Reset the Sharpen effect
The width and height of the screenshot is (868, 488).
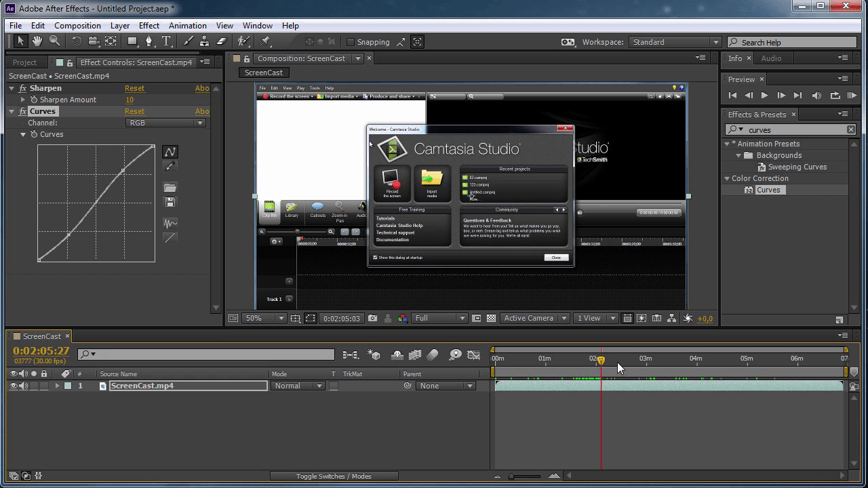coord(134,88)
